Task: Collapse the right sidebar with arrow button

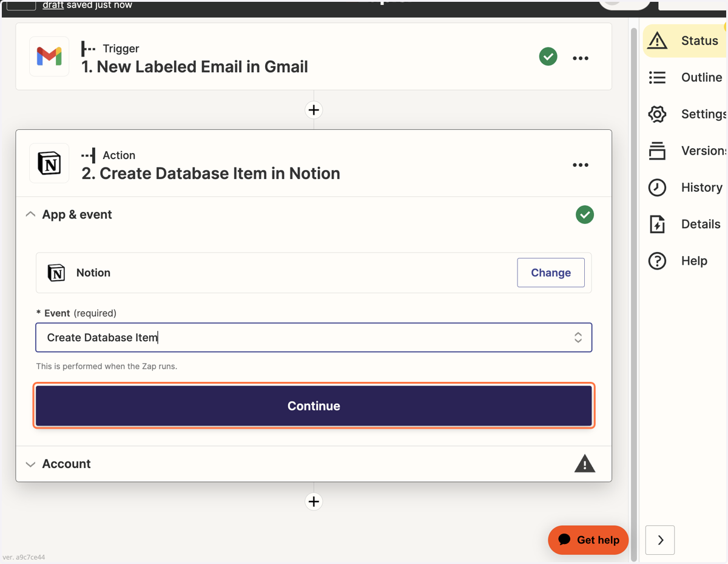Action: [x=660, y=540]
